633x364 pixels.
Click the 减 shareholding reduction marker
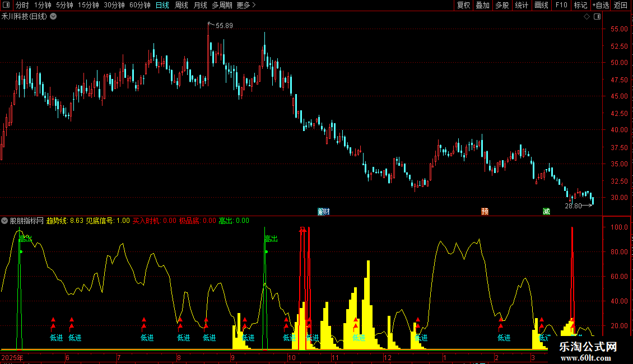pyautogui.click(x=546, y=212)
